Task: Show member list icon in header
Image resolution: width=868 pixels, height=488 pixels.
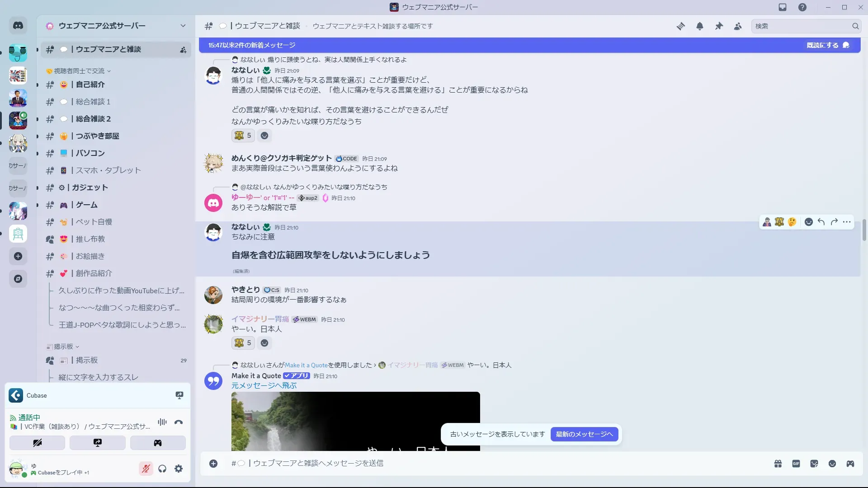Action: pos(738,26)
